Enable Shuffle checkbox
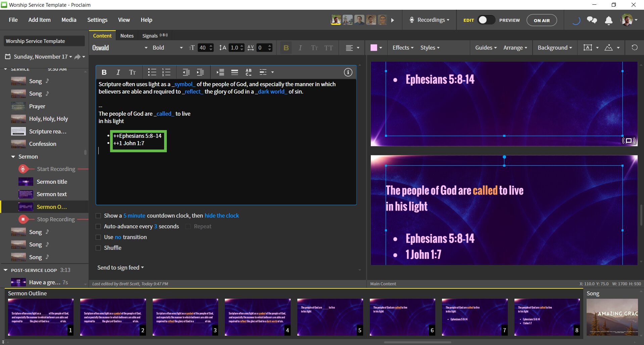This screenshot has width=644, height=345. (98, 248)
